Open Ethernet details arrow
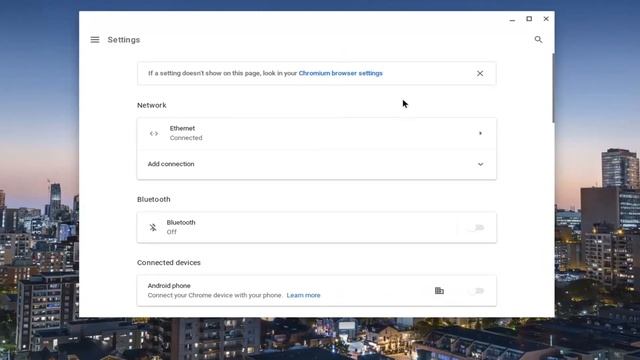Viewport: 640px width, 360px height. pyautogui.click(x=480, y=133)
